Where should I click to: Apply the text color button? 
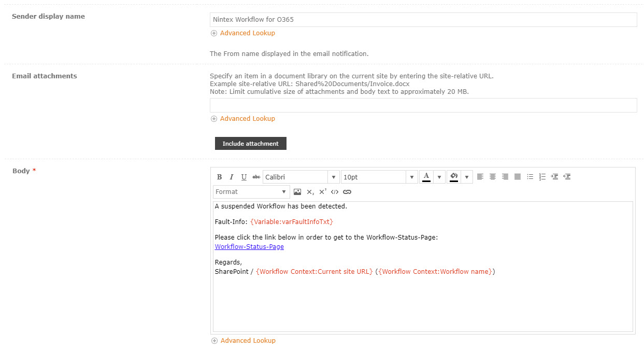(426, 177)
